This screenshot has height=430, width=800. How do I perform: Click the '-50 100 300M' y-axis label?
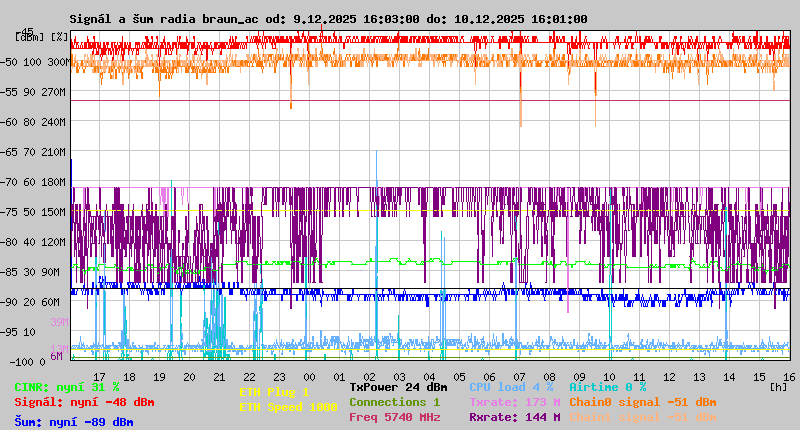click(x=35, y=62)
